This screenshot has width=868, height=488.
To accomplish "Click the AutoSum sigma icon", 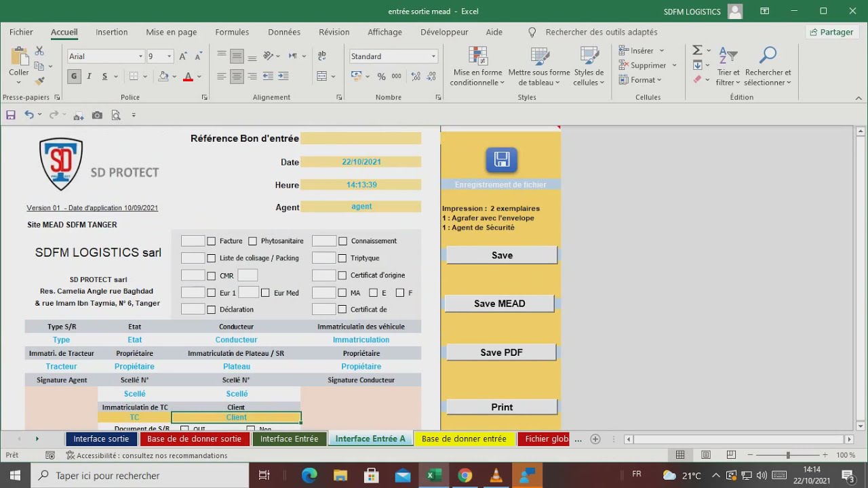I will (x=697, y=51).
